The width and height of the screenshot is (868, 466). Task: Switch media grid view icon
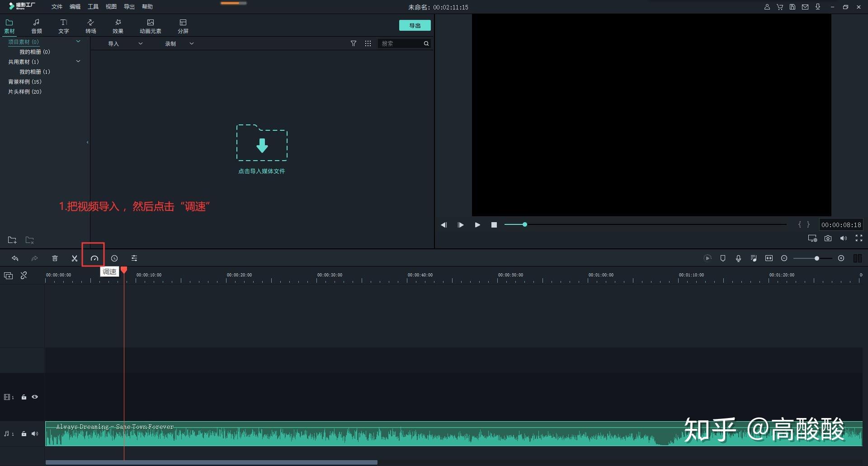(368, 43)
